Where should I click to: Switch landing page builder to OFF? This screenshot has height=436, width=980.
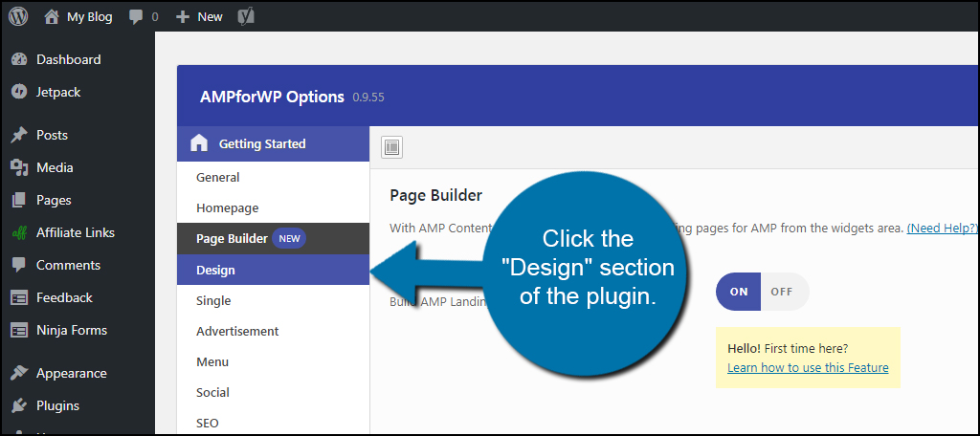coord(782,292)
